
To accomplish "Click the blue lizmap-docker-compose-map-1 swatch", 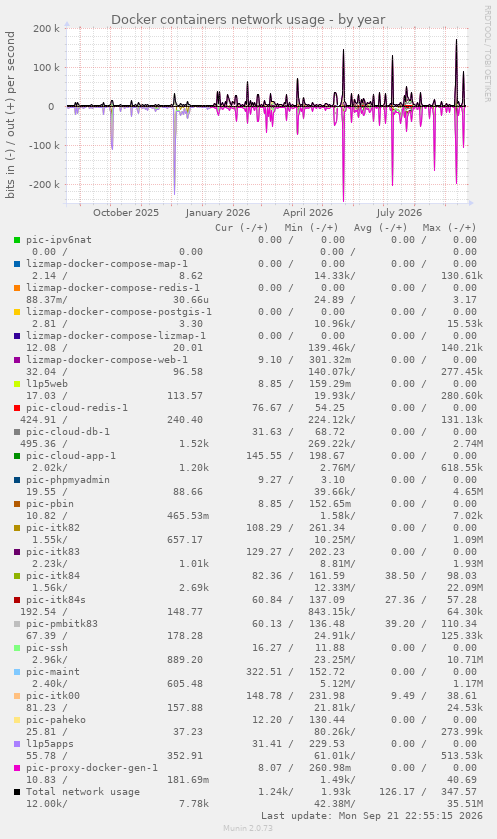I will pyautogui.click(x=17, y=264).
